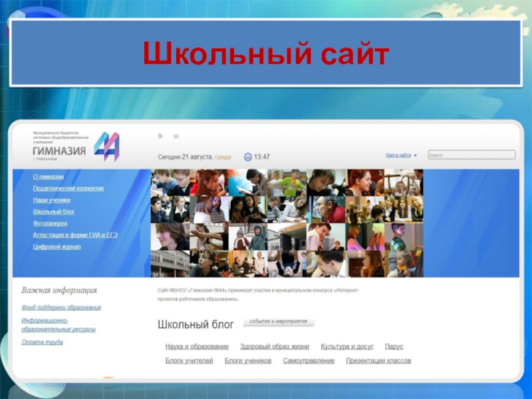The height and width of the screenshot is (399, 532).
Task: Click the Школьный блог heading
Action: [196, 325]
